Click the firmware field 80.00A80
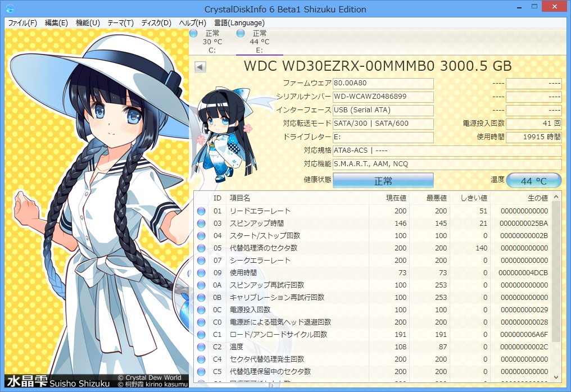Viewport: 571px width, 392px height. tap(383, 83)
